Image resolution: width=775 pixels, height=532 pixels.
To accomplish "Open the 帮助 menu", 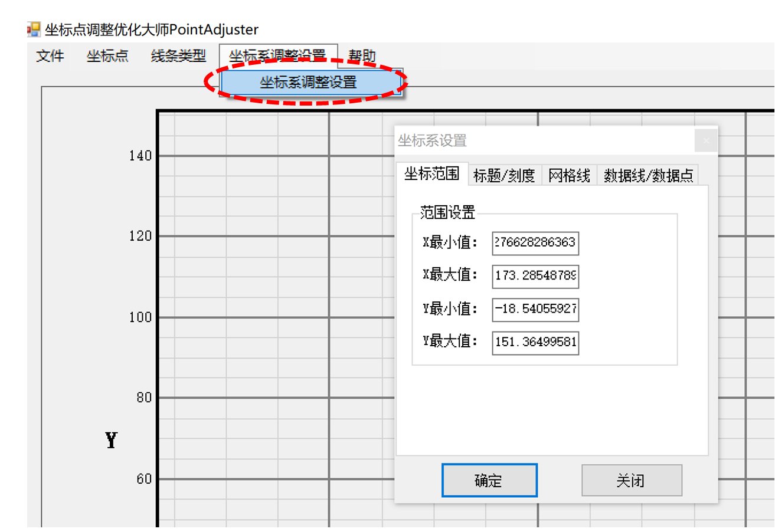I will tap(362, 57).
